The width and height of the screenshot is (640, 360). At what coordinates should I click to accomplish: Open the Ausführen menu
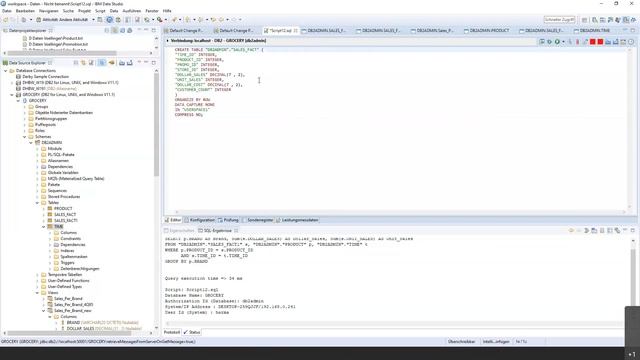click(132, 11)
